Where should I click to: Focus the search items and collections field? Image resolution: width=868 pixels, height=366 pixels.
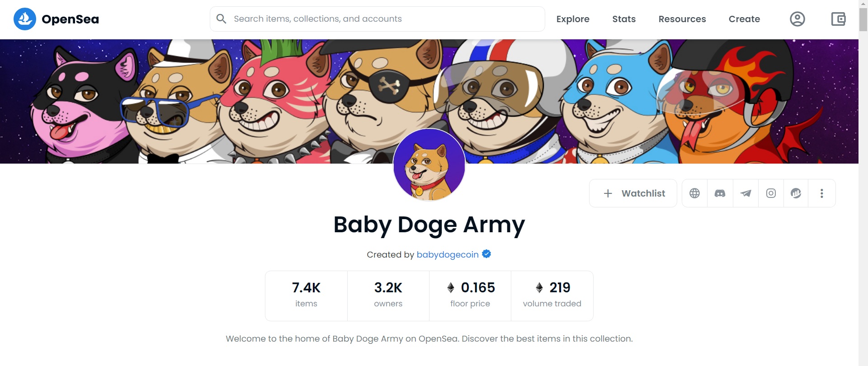pos(384,19)
